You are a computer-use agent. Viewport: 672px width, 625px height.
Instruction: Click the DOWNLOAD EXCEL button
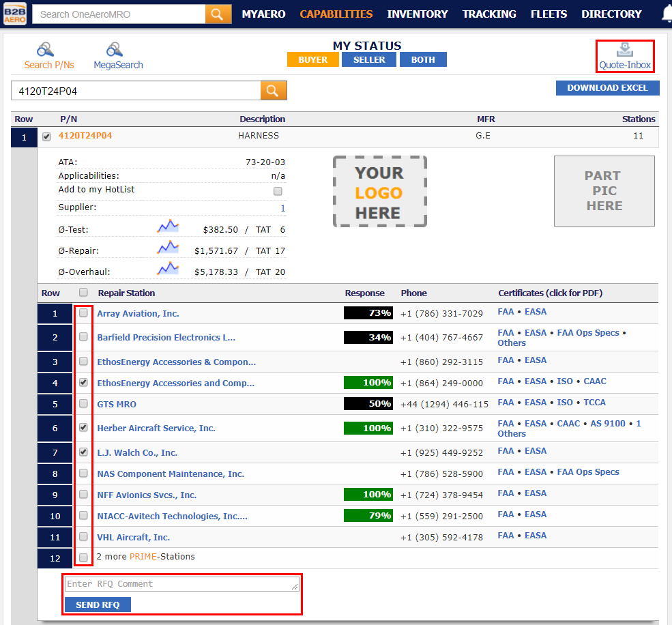607,88
